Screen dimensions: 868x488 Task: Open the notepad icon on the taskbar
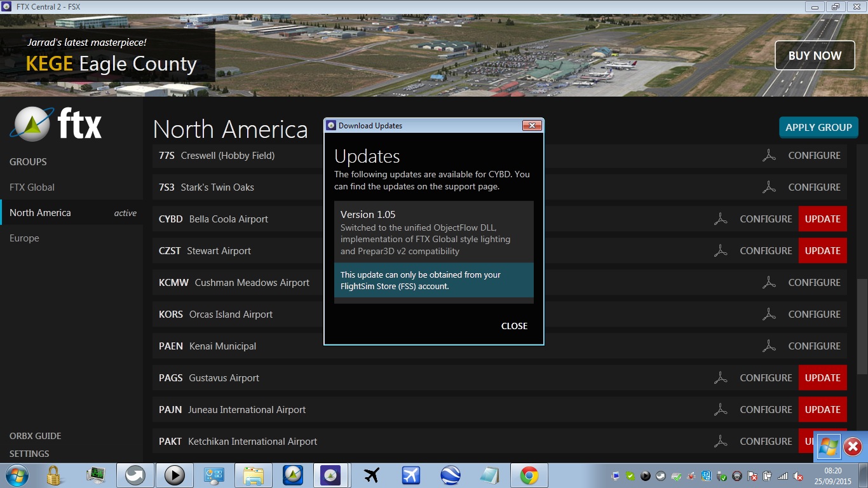[490, 475]
